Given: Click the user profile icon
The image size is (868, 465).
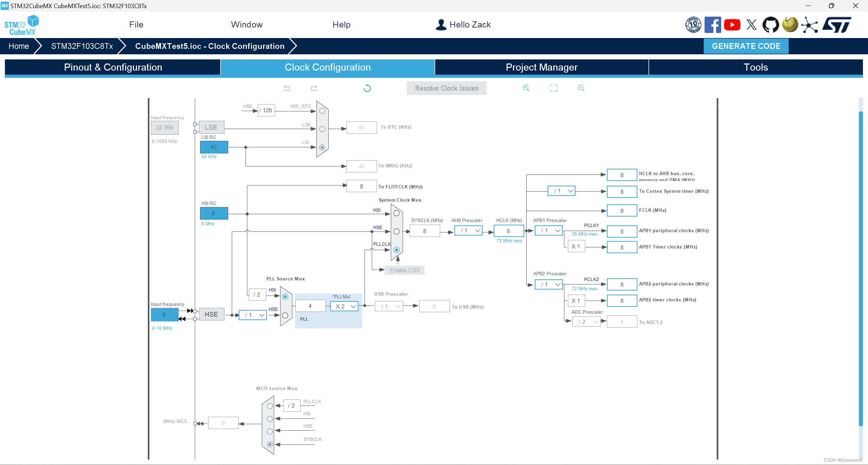Looking at the screenshot, I should click(441, 25).
